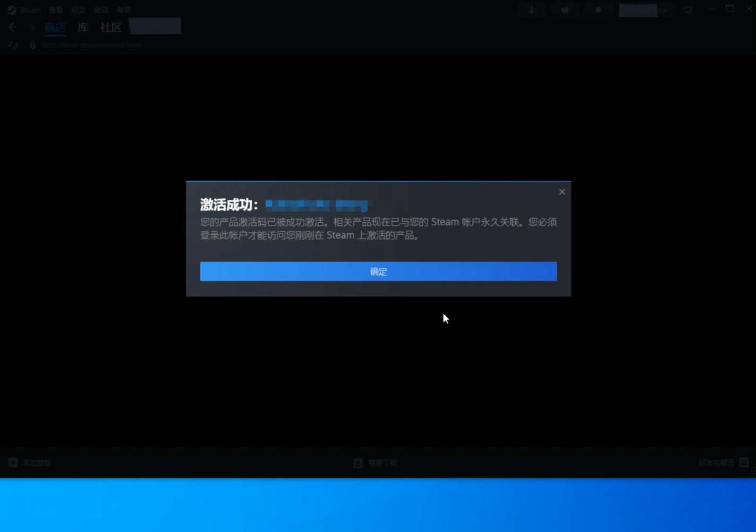Switch to Big Picture mode monitor icon

click(x=688, y=10)
